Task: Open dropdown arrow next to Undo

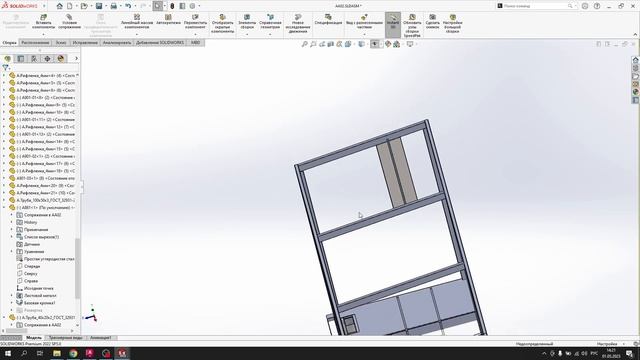Action: [135, 6]
